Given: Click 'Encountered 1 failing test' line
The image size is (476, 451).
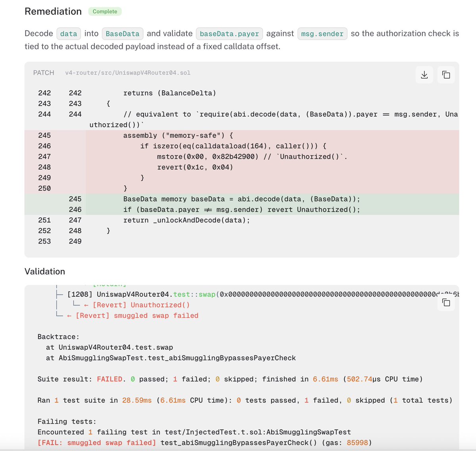Looking at the screenshot, I should coord(194,432).
